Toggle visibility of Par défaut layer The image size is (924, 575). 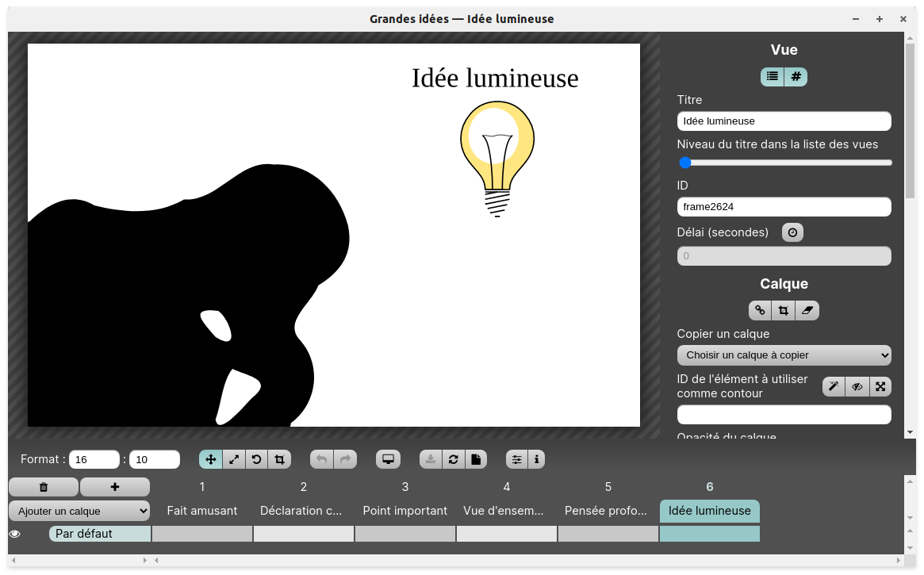coord(14,534)
